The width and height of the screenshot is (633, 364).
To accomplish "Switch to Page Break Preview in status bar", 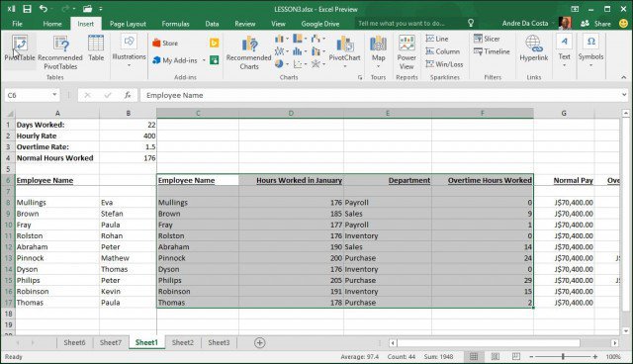I will (x=516, y=357).
